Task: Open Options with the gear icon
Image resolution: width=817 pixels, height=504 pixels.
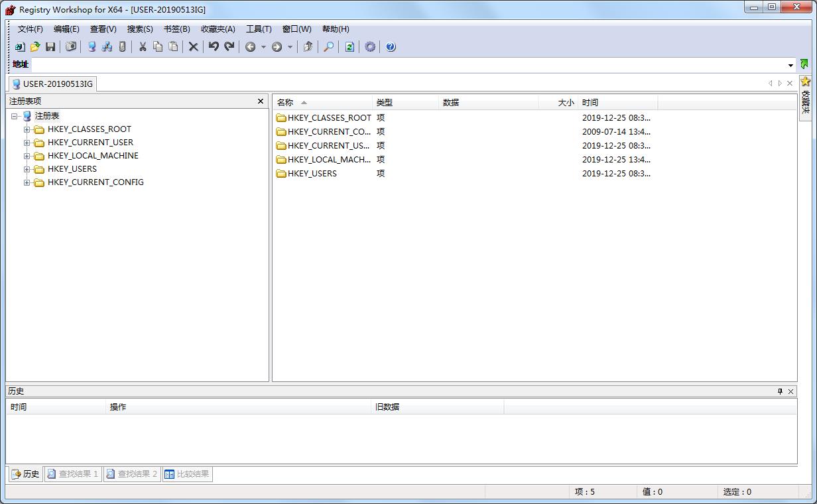Action: tap(370, 47)
